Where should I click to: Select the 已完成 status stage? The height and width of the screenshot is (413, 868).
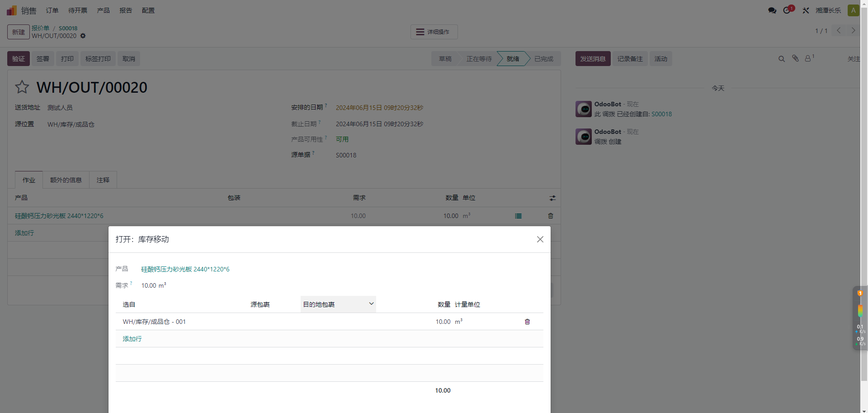click(x=544, y=59)
